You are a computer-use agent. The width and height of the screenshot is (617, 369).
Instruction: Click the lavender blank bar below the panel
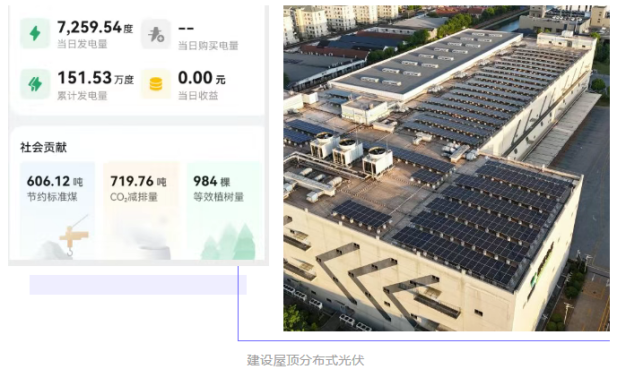pyautogui.click(x=138, y=284)
